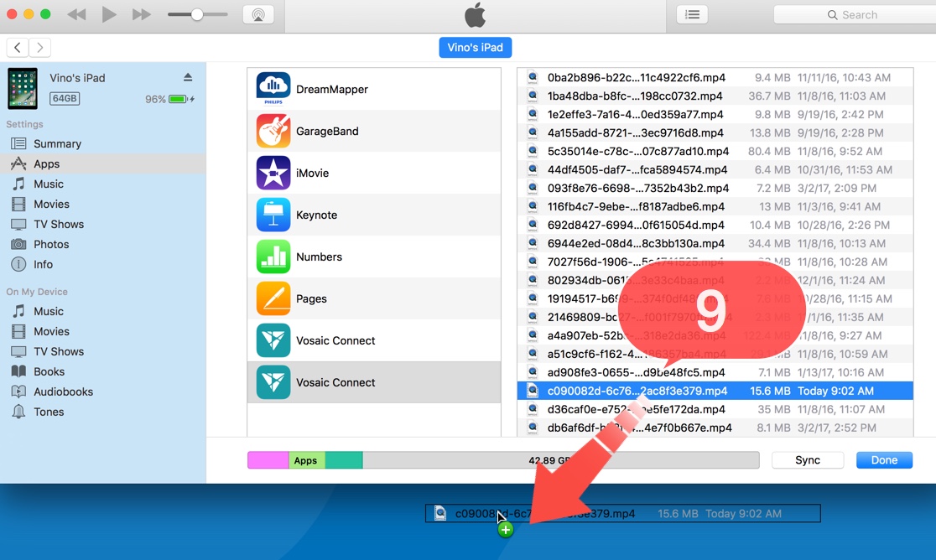Click the rewind playback button
The width and height of the screenshot is (936, 560).
click(76, 14)
